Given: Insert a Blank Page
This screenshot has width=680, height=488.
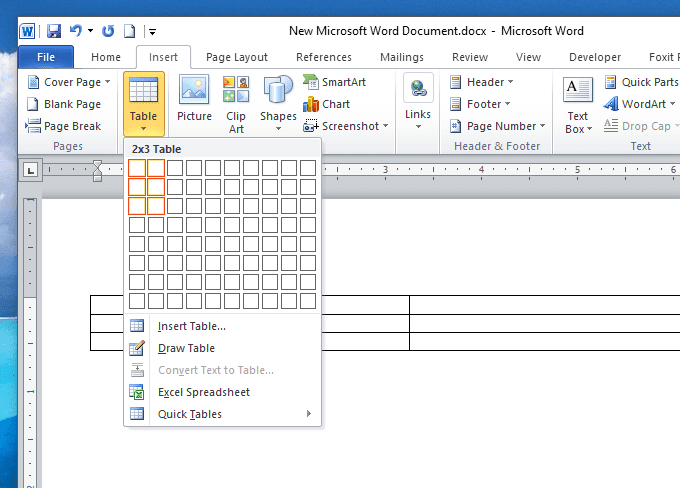Looking at the screenshot, I should pyautogui.click(x=64, y=104).
